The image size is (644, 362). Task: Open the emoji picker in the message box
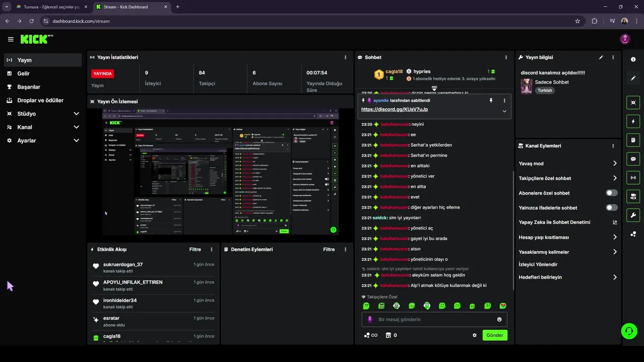499,319
